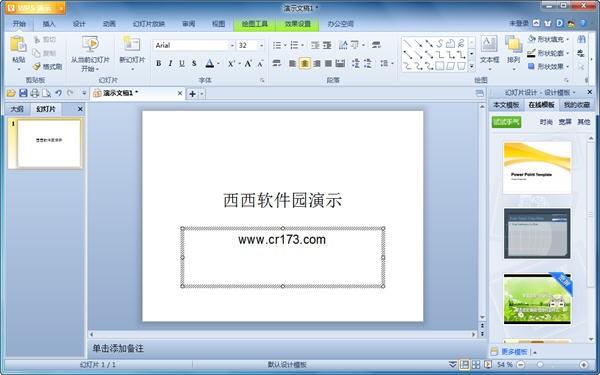Expand the Paste options dropdown arrow
The height and width of the screenshot is (375, 600).
coord(18,69)
